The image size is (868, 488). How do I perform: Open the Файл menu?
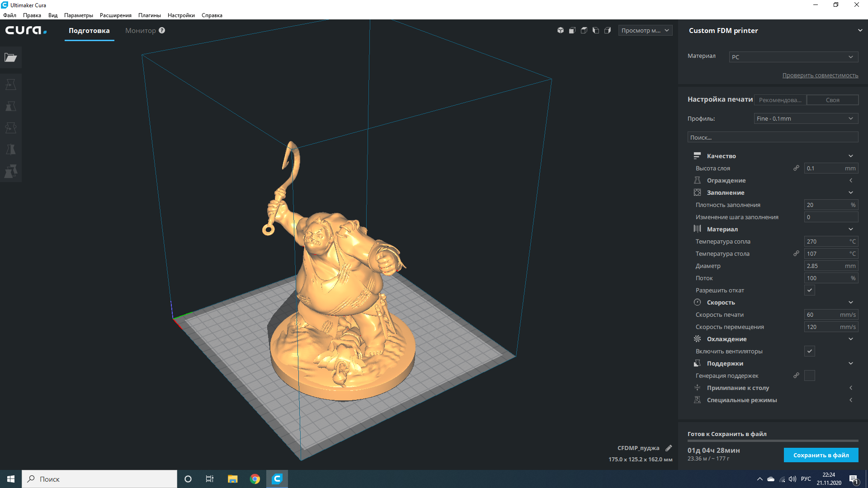point(9,15)
